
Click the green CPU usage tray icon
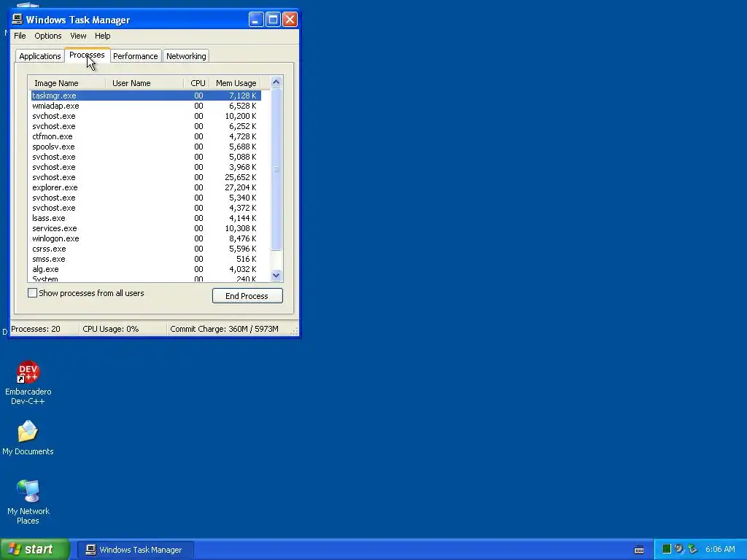(x=667, y=549)
